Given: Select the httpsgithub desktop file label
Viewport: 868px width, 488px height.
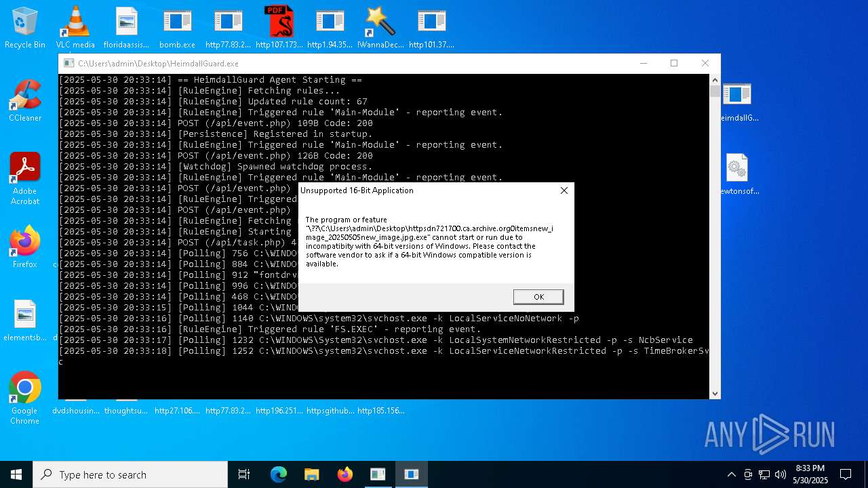Looking at the screenshot, I should tap(330, 411).
